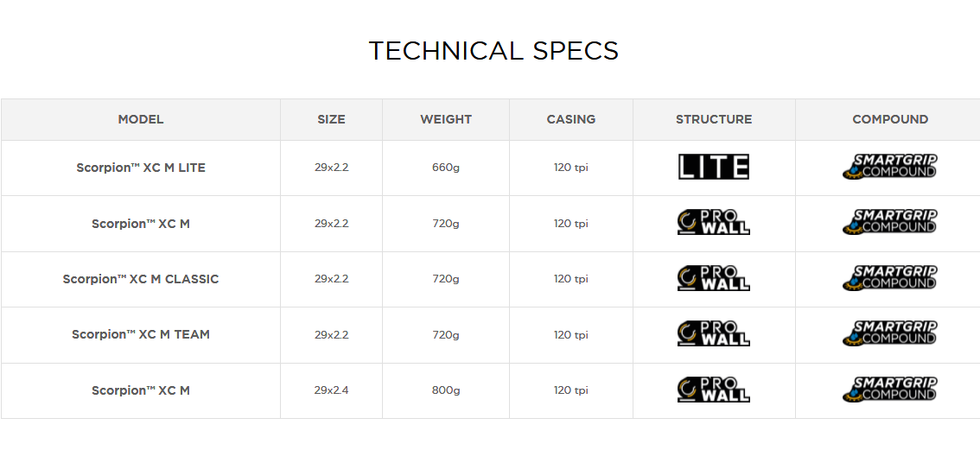Open the Scorpion XC M TEAM model name
Screen dimensions: 980x450
[141, 334]
